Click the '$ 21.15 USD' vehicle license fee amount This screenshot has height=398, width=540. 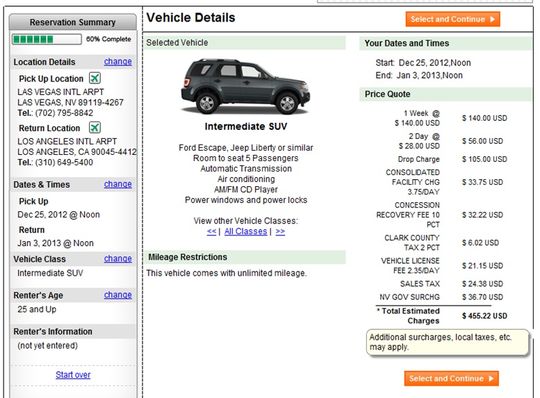482,265
